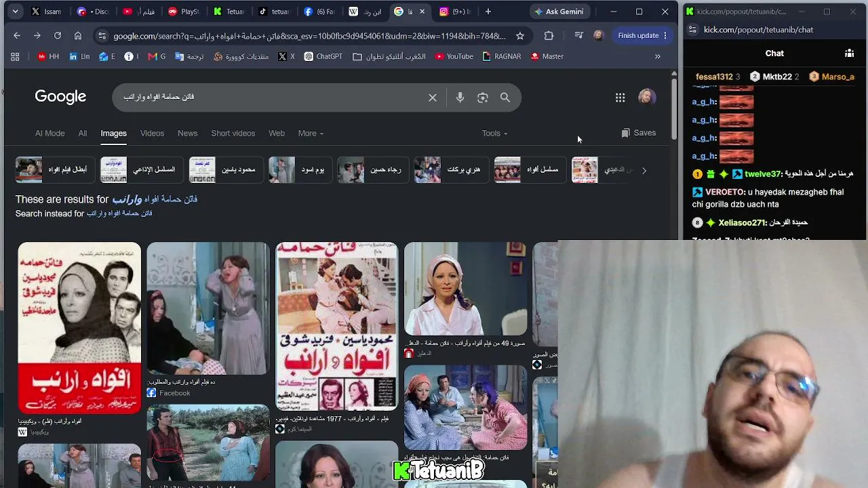Open the browser home page
This screenshot has width=868, height=488.
pyautogui.click(x=78, y=35)
